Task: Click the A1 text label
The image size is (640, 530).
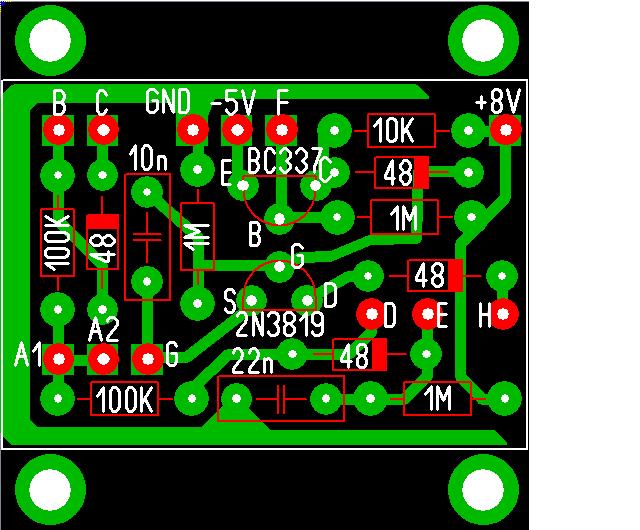Action: 28,354
